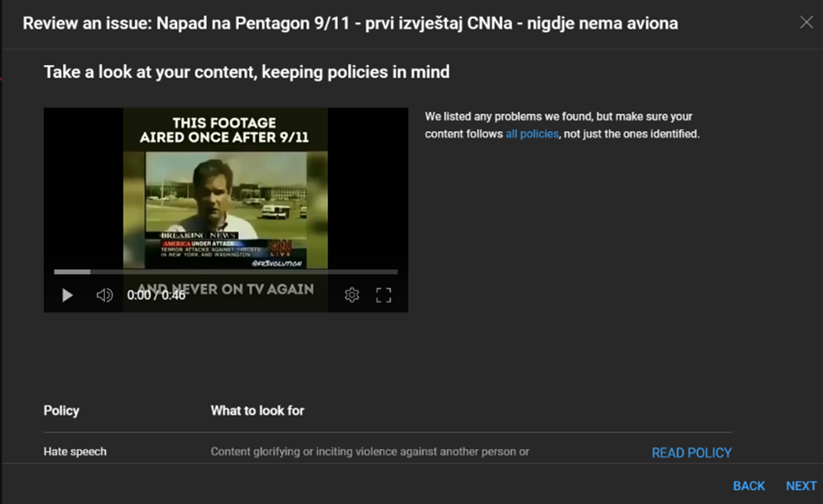
Task: Open the video player settings gear
Action: (x=352, y=295)
